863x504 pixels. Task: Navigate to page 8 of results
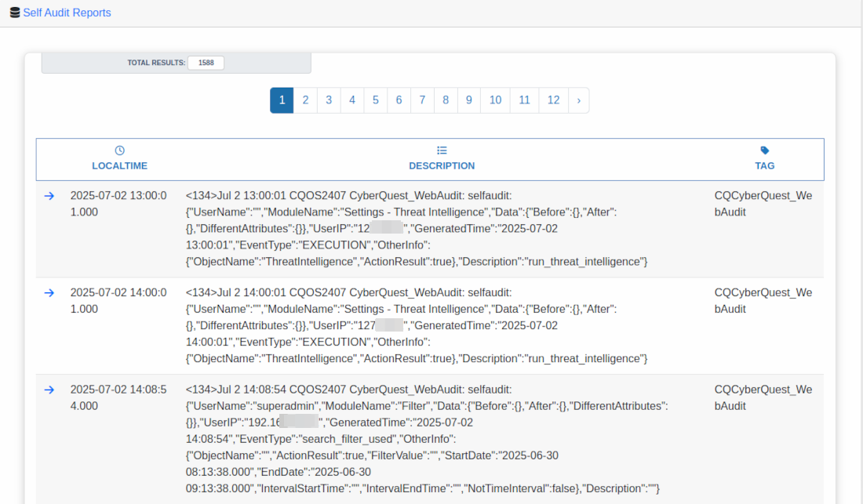click(x=446, y=100)
